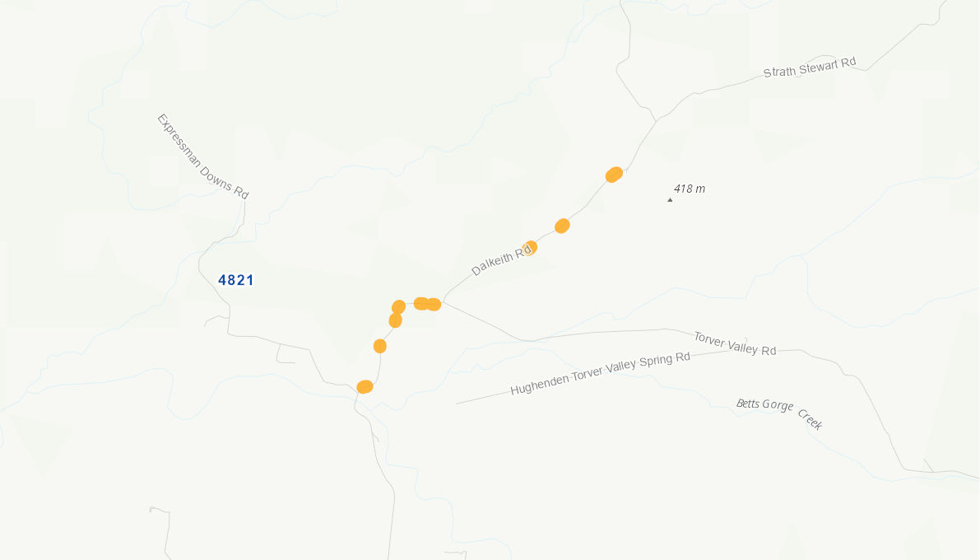The height and width of the screenshot is (560, 980).
Task: Click isolated marker between vertical pair and southernmost marker
Action: (380, 346)
